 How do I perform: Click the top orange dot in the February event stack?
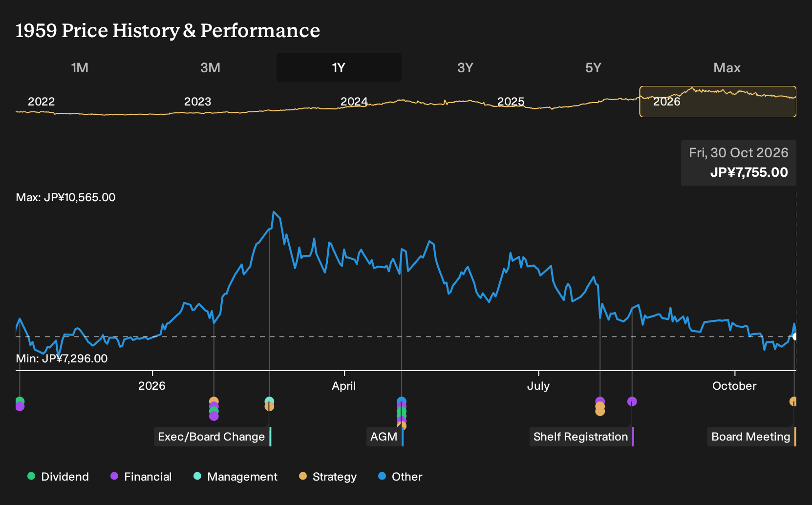(214, 401)
